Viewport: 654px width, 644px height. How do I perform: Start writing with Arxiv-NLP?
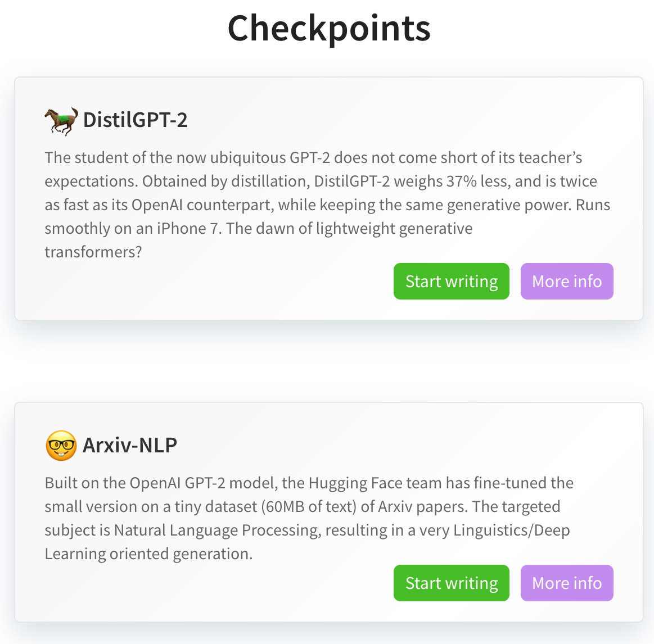[452, 583]
